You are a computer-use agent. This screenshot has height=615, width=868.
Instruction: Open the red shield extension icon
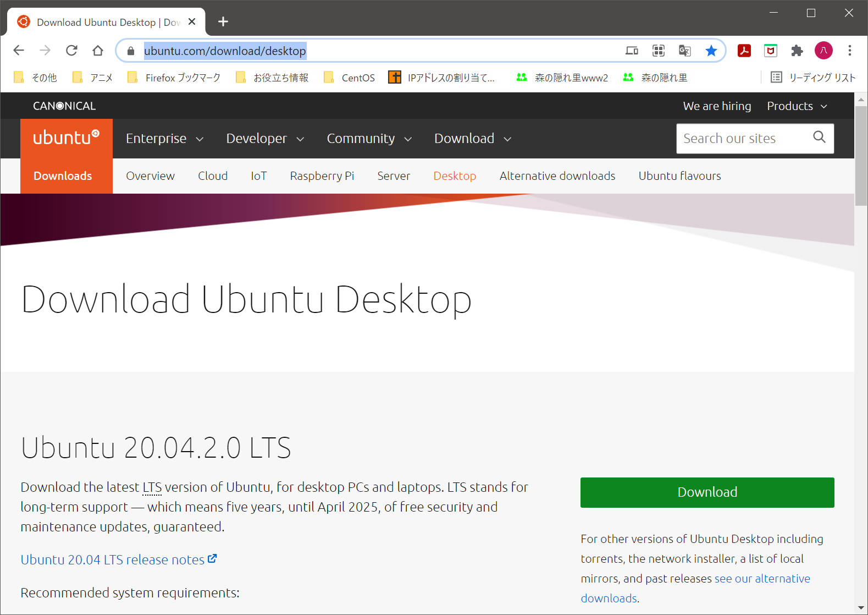771,51
